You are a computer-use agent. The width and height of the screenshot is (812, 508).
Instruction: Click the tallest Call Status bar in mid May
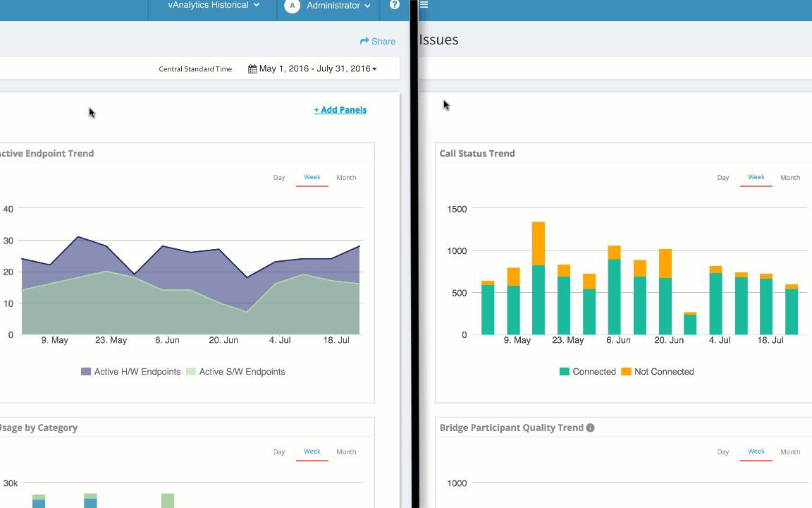[539, 278]
